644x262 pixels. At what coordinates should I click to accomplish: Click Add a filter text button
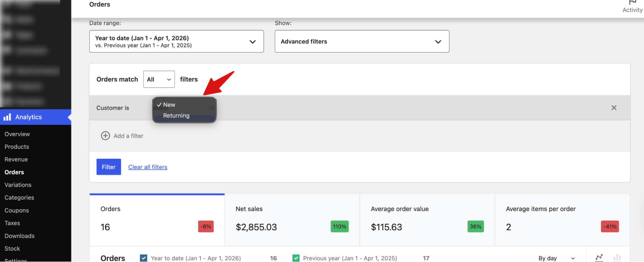pyautogui.click(x=129, y=136)
